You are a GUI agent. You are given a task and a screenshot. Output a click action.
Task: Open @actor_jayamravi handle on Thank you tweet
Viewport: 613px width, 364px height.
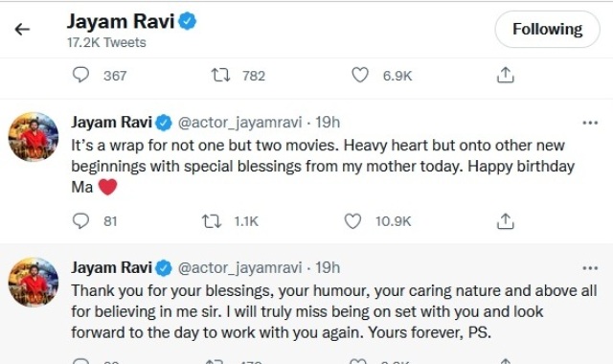click(239, 268)
